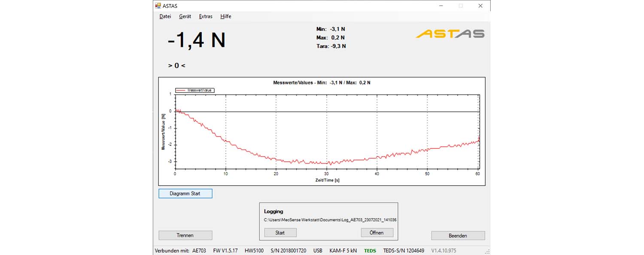Click the ASTAS logo at top right

pos(450,34)
